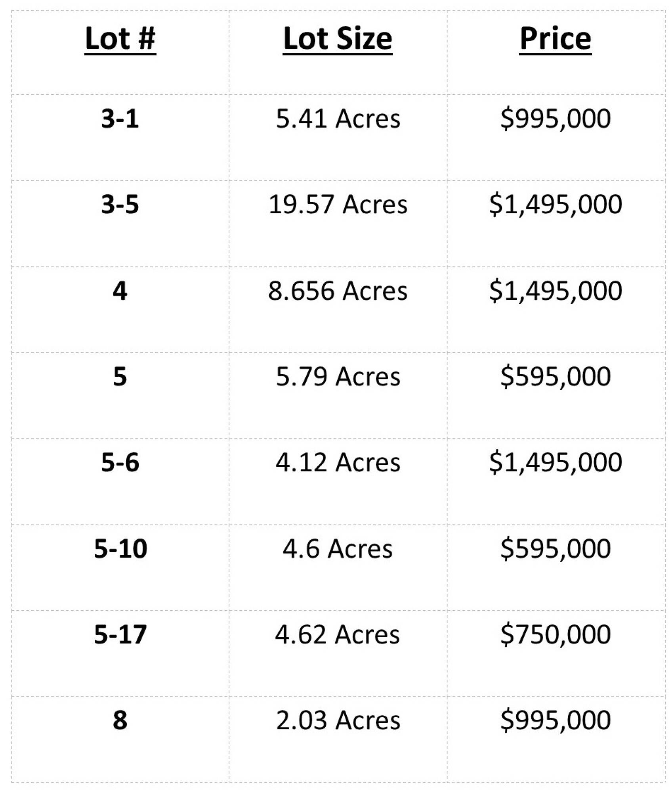Select the price of the 8.656 Acres lot

click(555, 291)
